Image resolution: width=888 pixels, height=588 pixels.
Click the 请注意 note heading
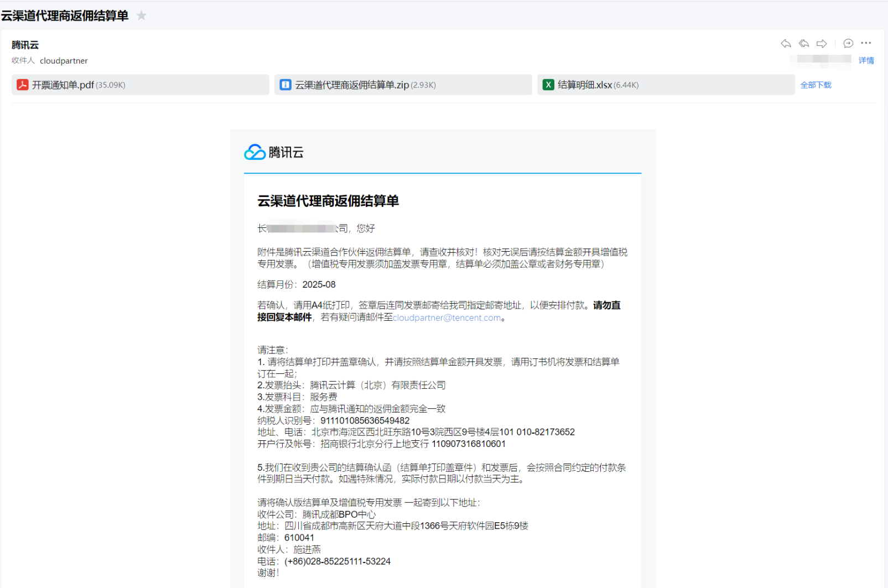273,350
